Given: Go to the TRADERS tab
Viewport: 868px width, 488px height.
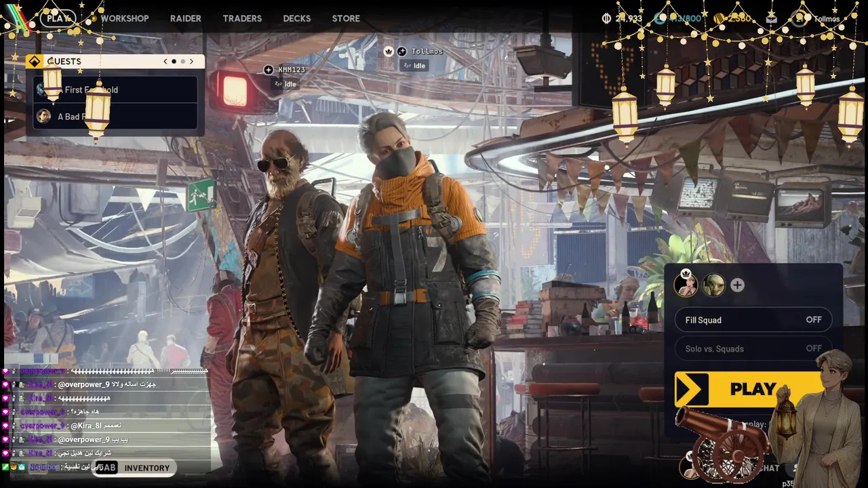Looking at the screenshot, I should pos(242,18).
